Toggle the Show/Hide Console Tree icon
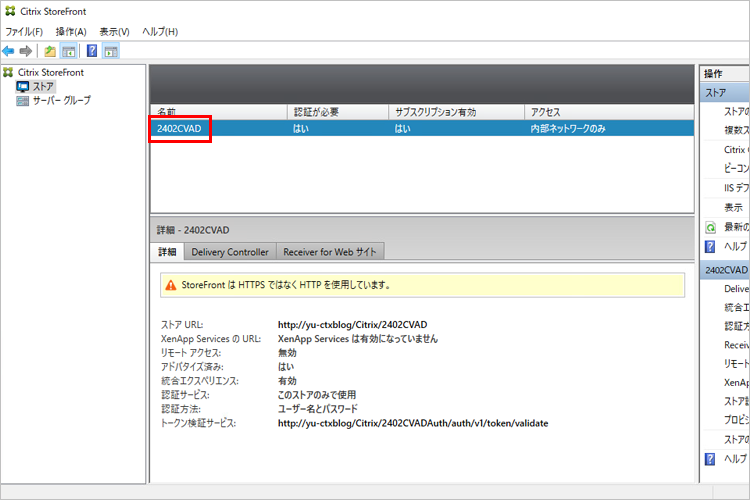The width and height of the screenshot is (750, 500). coord(68,51)
